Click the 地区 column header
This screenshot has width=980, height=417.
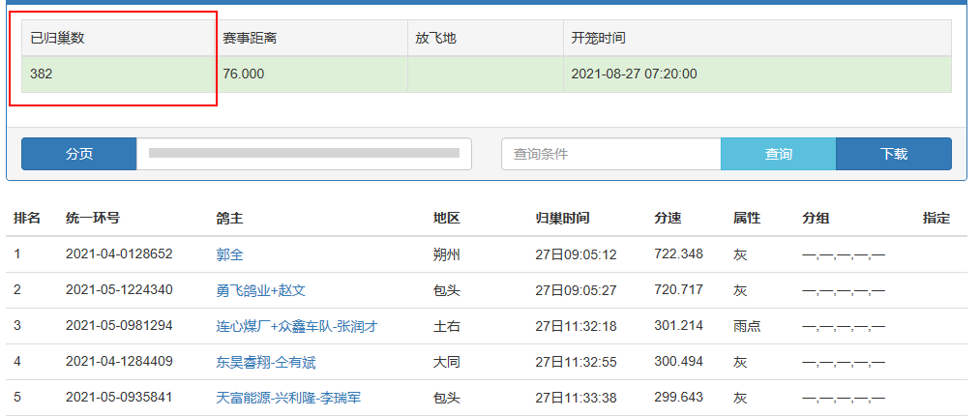(x=446, y=219)
